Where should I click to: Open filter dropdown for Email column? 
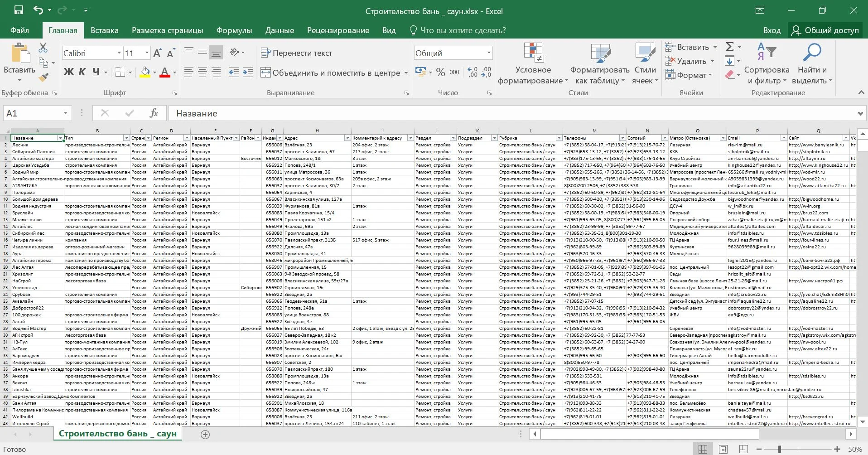tap(783, 138)
